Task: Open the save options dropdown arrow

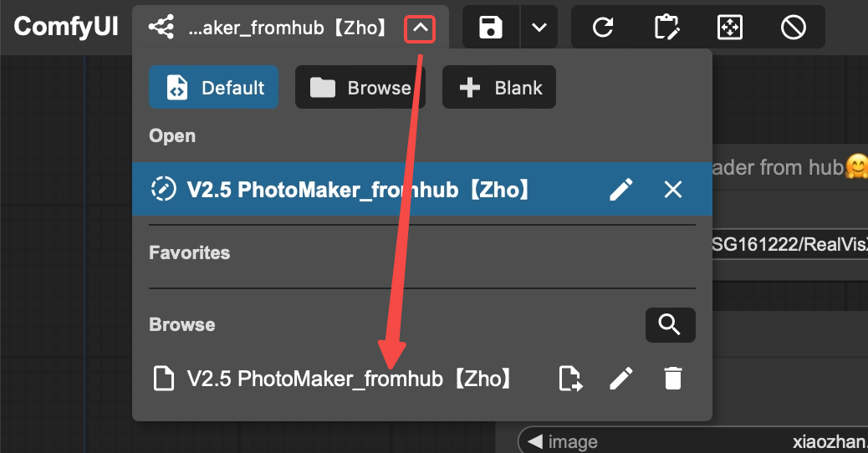Action: point(539,28)
